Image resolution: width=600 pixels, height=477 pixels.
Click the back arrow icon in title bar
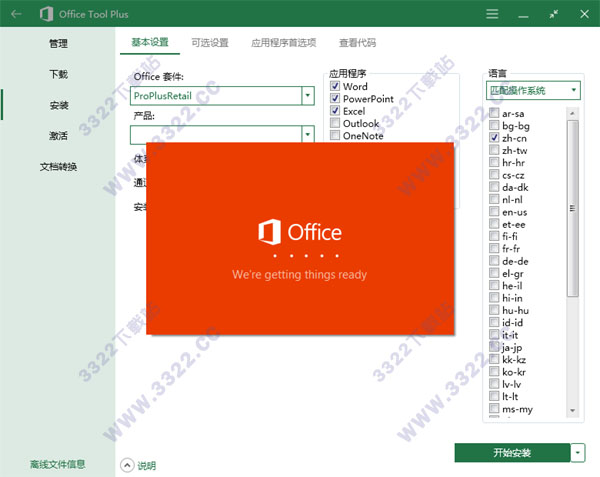[x=16, y=14]
